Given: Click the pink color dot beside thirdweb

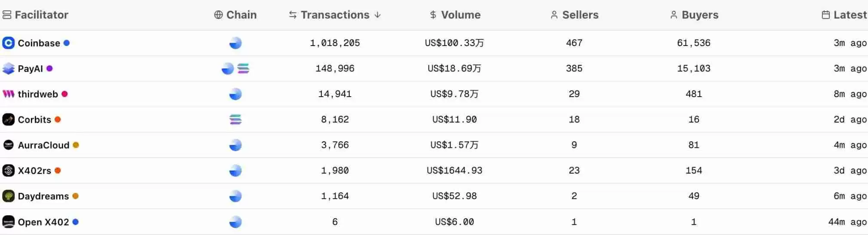Looking at the screenshot, I should click(64, 94).
